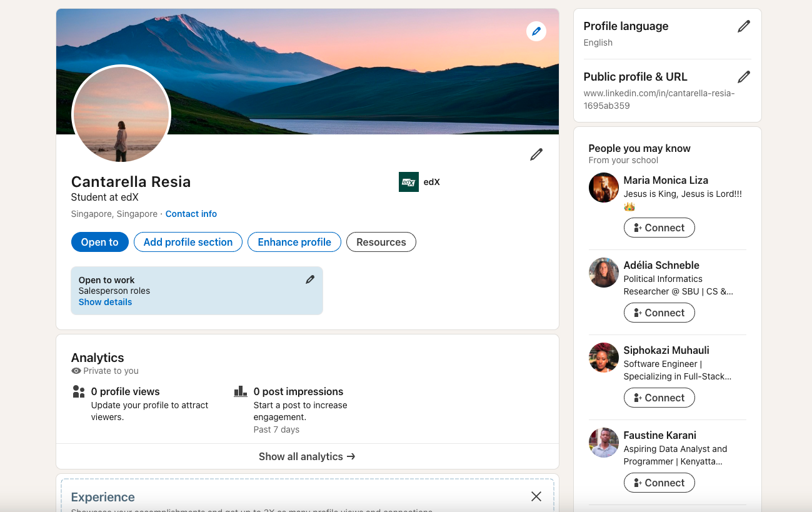This screenshot has width=812, height=512.
Task: Click the edX company logo
Action: [408, 182]
